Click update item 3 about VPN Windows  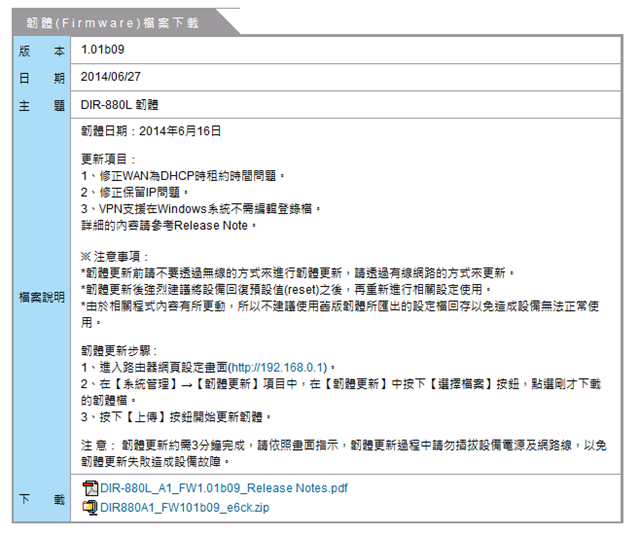[201, 209]
